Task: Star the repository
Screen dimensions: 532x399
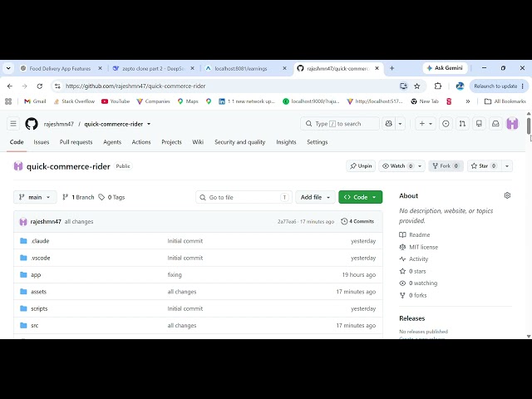Action: click(x=484, y=166)
